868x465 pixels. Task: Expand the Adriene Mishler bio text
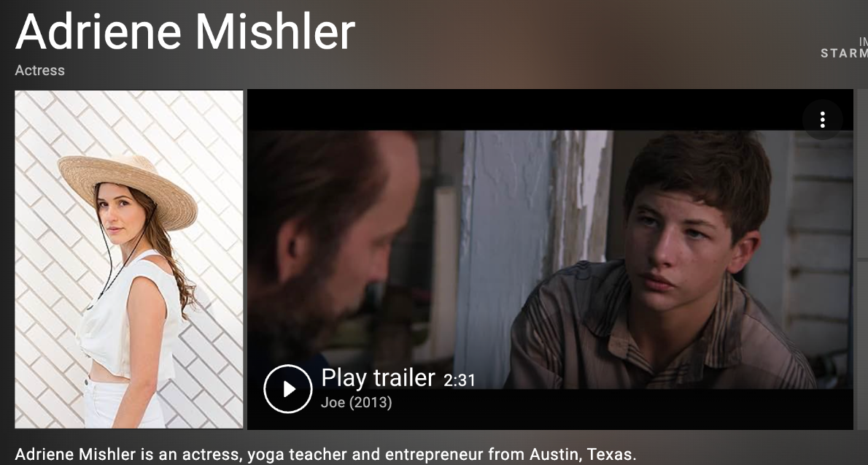click(325, 455)
